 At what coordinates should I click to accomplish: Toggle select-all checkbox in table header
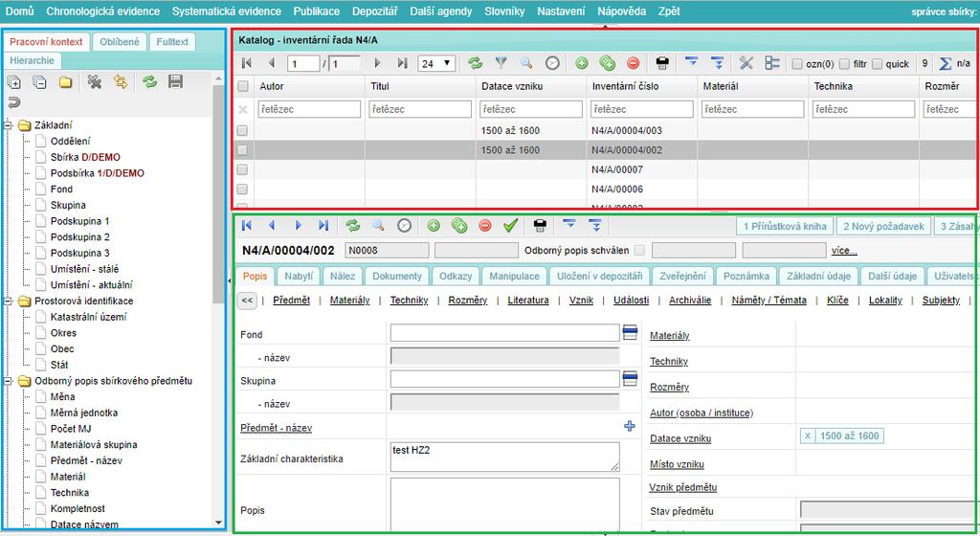tap(243, 86)
